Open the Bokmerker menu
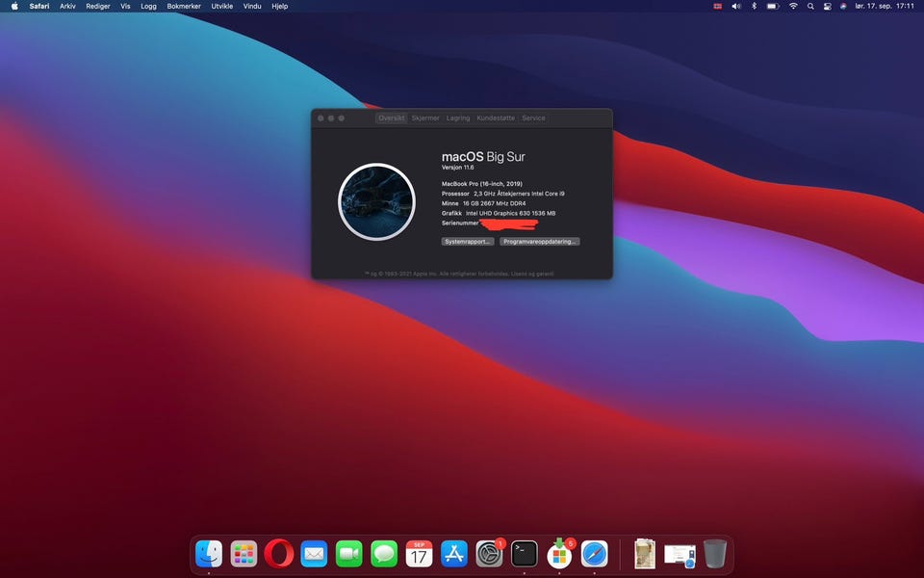This screenshot has width=924, height=578. [184, 6]
